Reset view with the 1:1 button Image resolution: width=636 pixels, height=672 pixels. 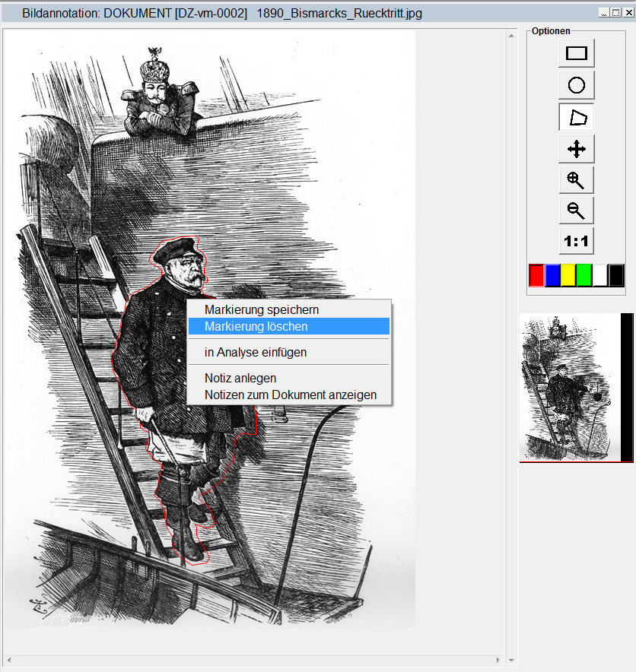coord(577,242)
